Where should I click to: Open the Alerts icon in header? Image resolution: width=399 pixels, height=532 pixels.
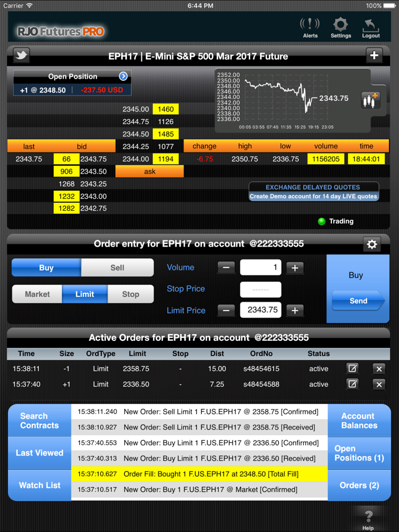pos(310,27)
